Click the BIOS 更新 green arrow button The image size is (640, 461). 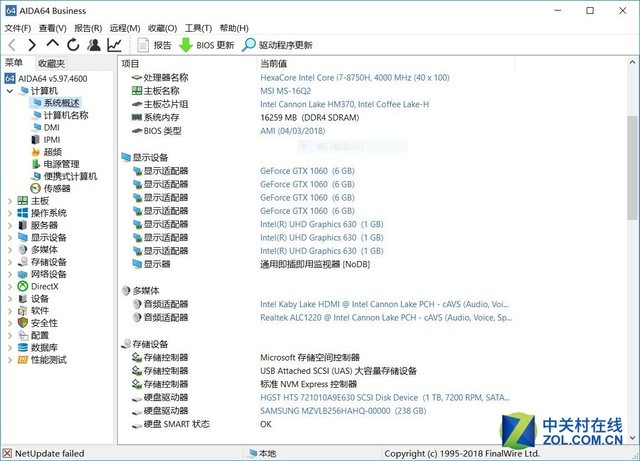click(207, 45)
